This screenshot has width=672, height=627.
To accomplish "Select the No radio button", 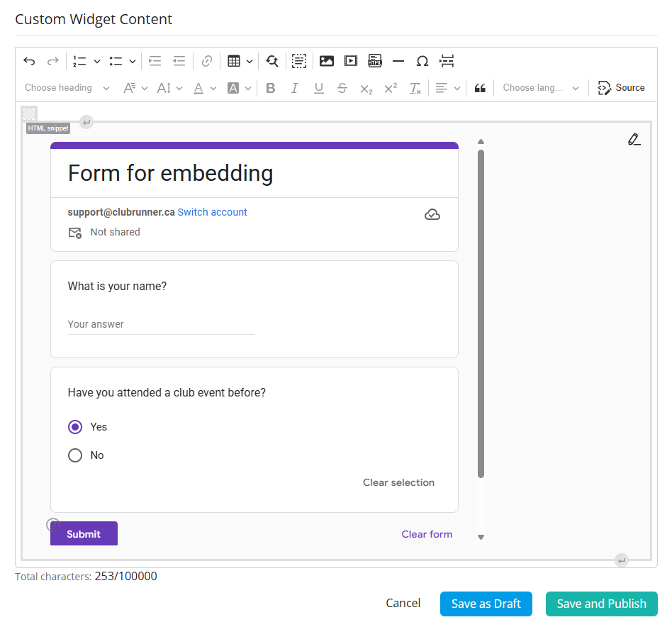I will [75, 455].
